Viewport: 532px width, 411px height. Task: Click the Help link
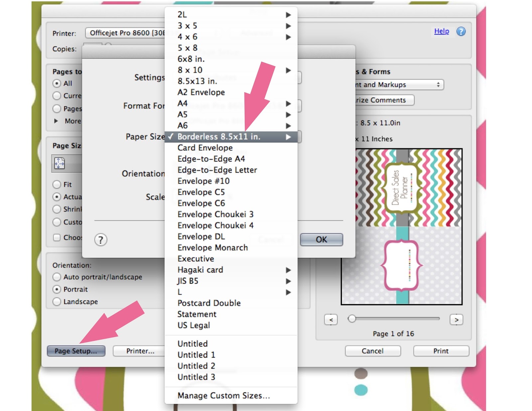coord(441,31)
